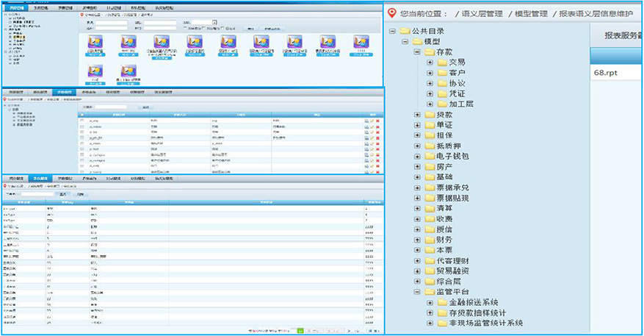Collapse the 模型 tree node
Viewport: 644px width, 336px height.
(x=406, y=42)
